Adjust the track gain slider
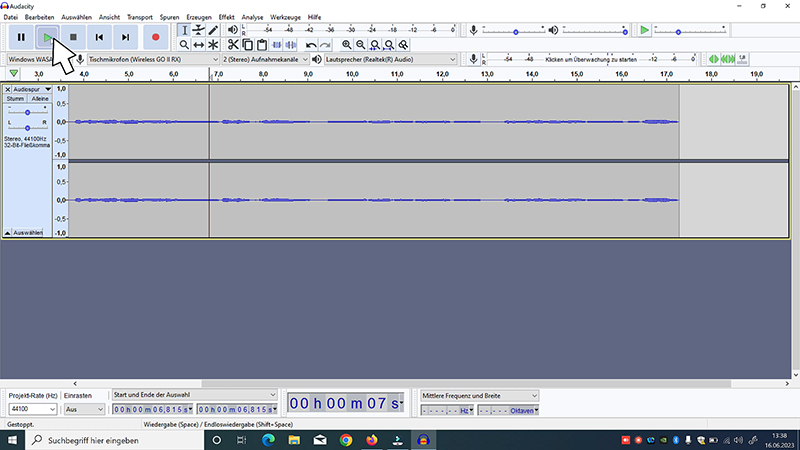 [x=28, y=112]
